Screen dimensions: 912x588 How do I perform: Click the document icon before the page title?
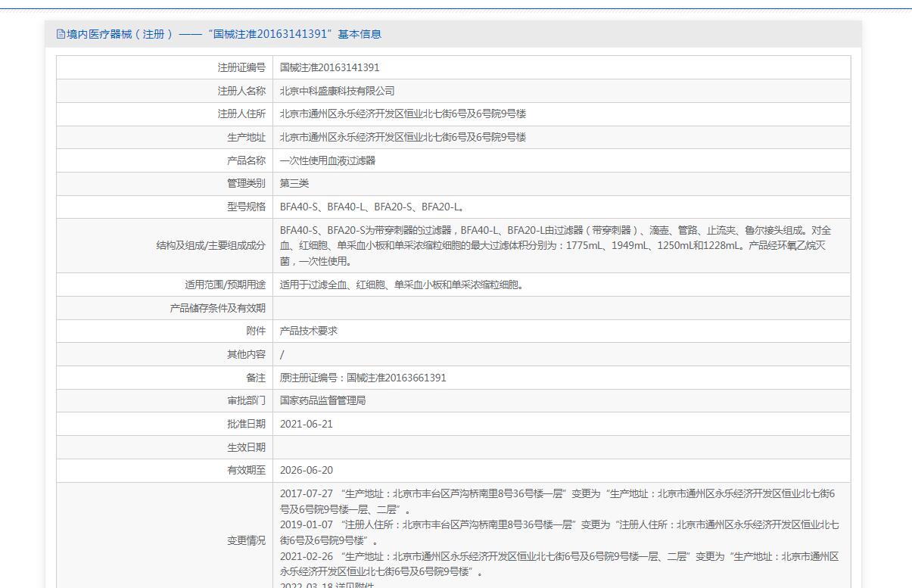(x=61, y=34)
